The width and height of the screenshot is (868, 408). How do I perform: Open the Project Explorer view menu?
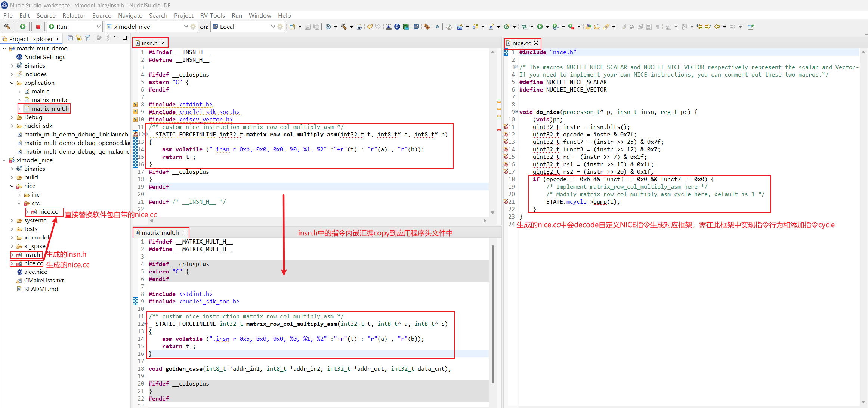click(108, 38)
